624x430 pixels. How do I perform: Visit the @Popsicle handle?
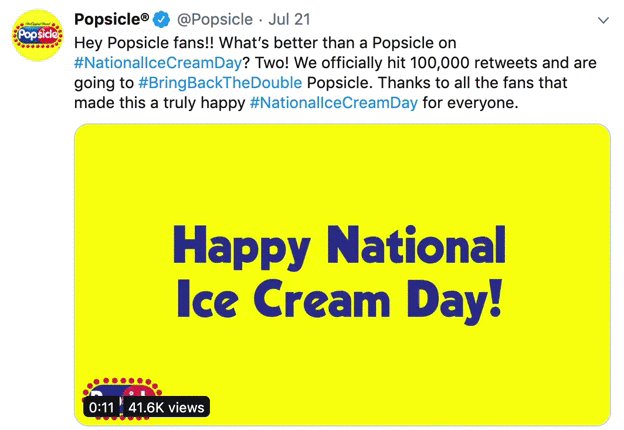(214, 19)
